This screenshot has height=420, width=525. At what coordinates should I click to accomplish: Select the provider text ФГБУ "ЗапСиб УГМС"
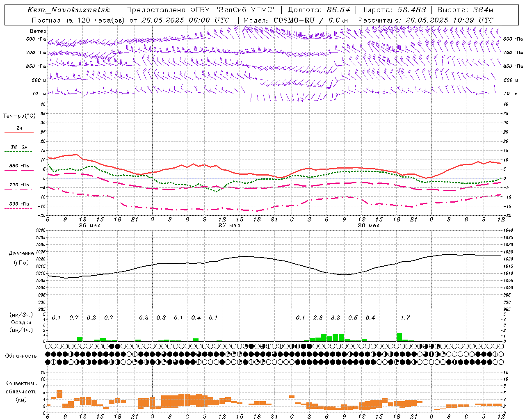tap(233, 10)
